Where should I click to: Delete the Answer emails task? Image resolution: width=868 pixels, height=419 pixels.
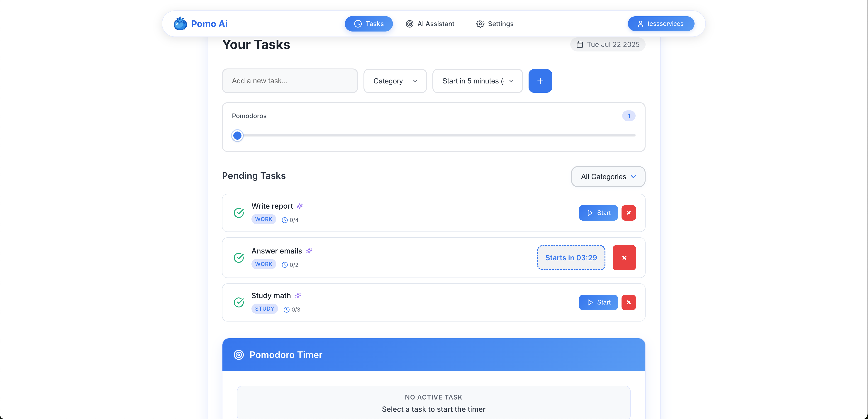tap(624, 258)
